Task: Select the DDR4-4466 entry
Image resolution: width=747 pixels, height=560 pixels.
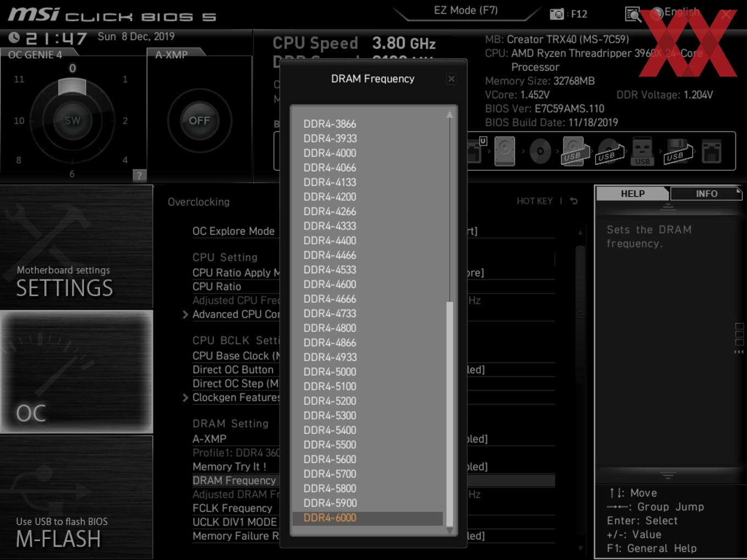Action: coord(330,255)
